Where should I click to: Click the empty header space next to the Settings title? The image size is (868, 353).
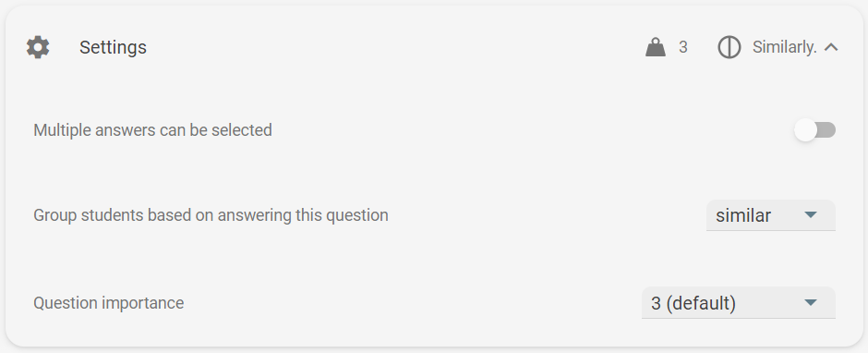pyautogui.click(x=388, y=48)
